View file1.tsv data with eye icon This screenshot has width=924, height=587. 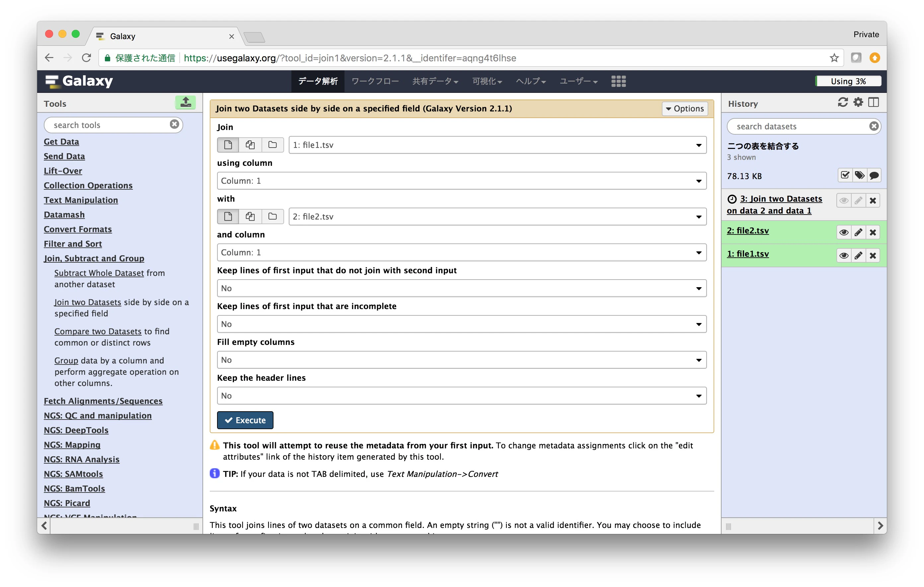[843, 256]
